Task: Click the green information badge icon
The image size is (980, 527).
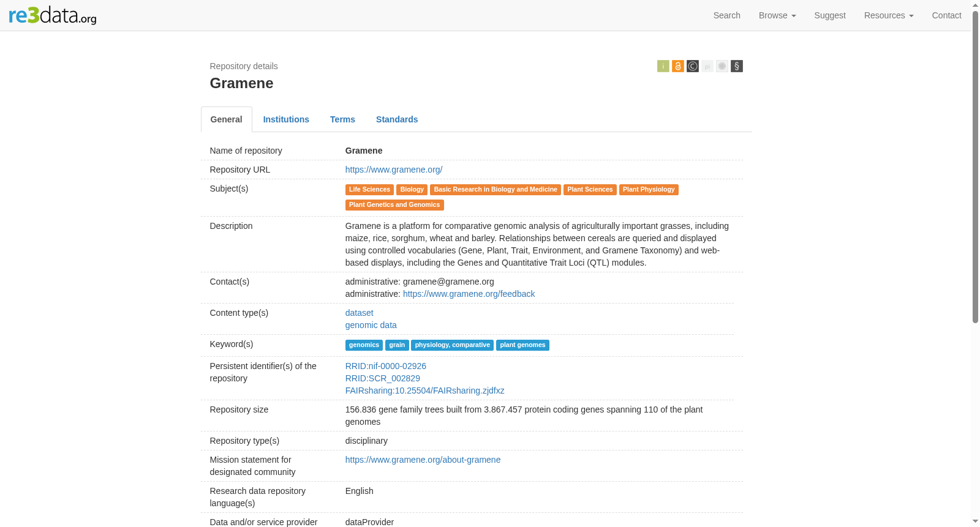Action: 663,66
